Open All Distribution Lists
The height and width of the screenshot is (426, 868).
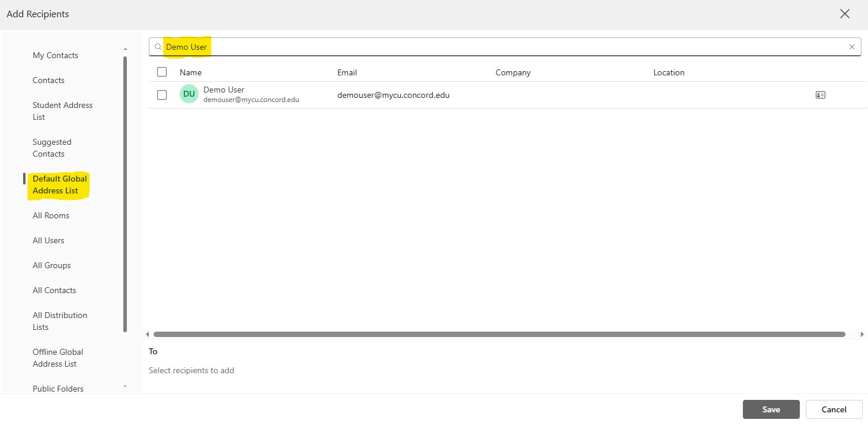coord(59,321)
